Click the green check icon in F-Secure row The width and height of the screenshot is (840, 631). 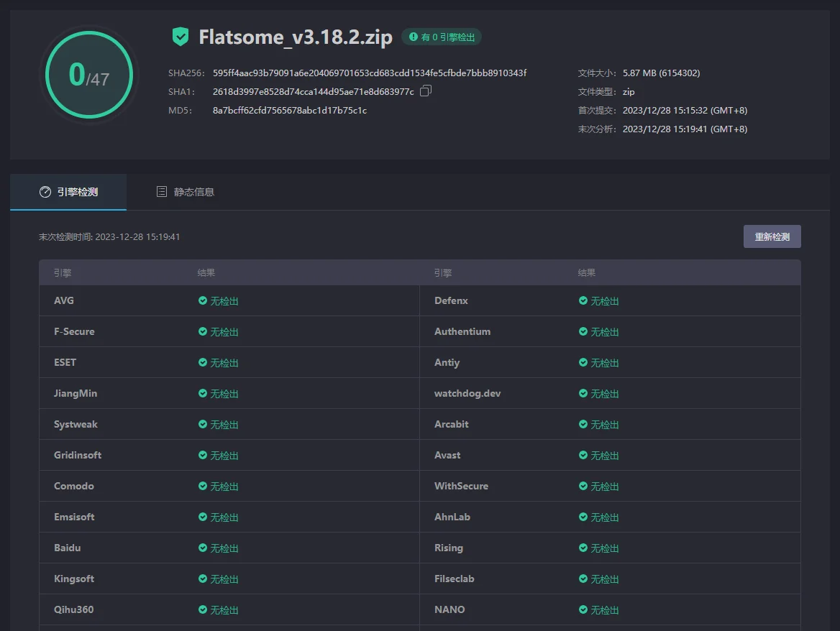point(203,331)
